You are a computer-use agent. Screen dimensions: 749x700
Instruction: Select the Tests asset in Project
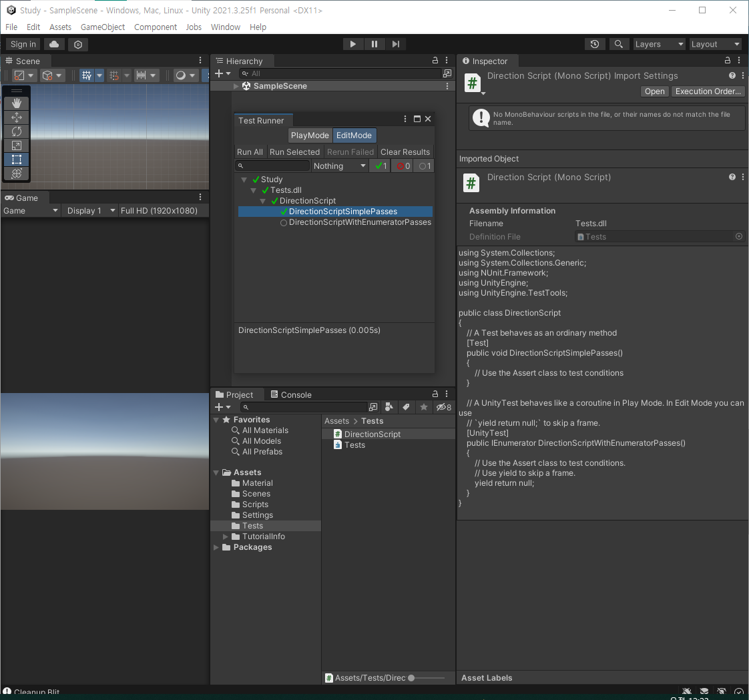coord(354,445)
